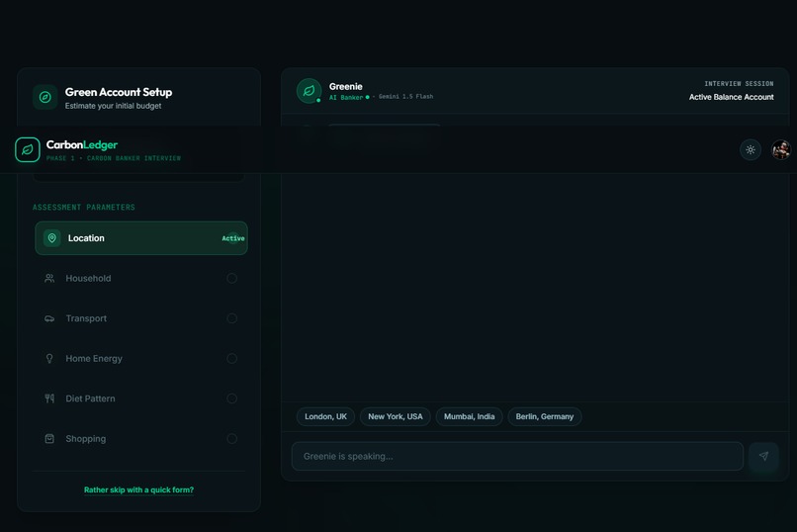Image resolution: width=797 pixels, height=532 pixels.
Task: Toggle the light theme sun icon
Action: click(751, 150)
